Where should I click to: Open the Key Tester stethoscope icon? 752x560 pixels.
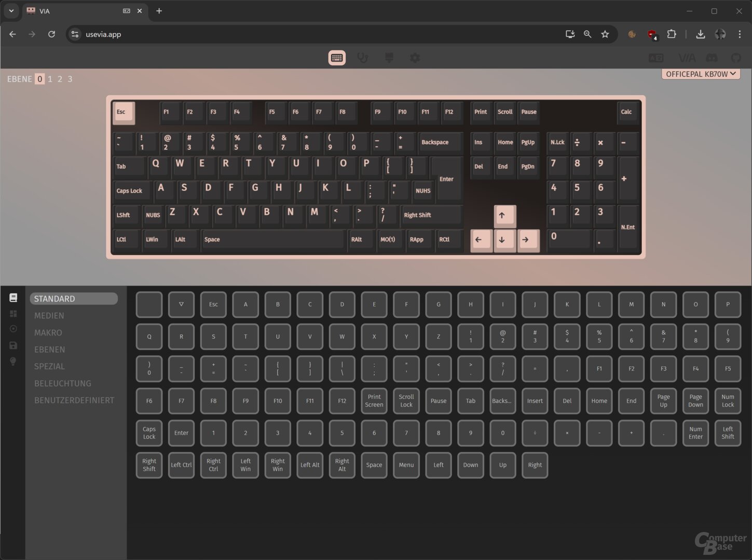click(363, 58)
